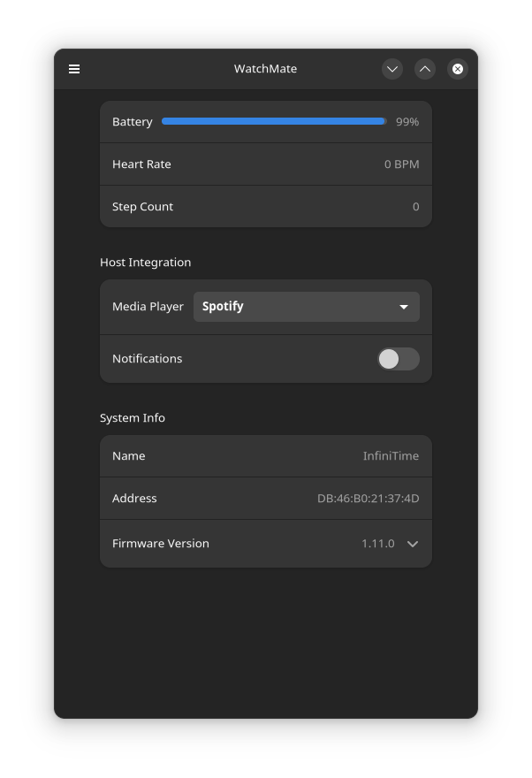Screen dimensions: 532x778
Task: Click the Media Player label
Action: (x=148, y=307)
